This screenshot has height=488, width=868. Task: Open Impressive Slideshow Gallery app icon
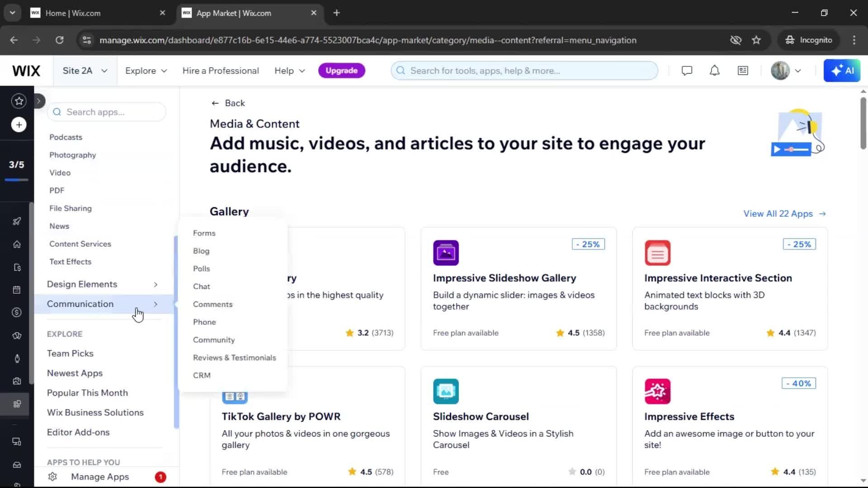446,253
